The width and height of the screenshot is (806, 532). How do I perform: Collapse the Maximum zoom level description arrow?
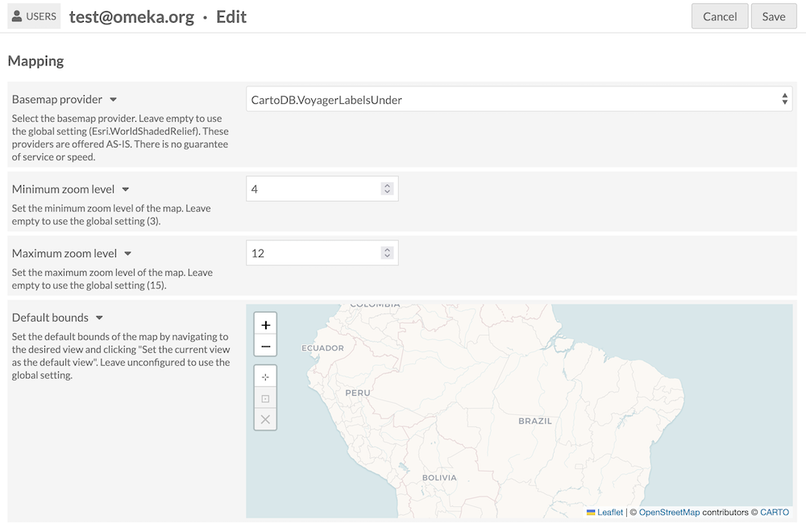[128, 254]
